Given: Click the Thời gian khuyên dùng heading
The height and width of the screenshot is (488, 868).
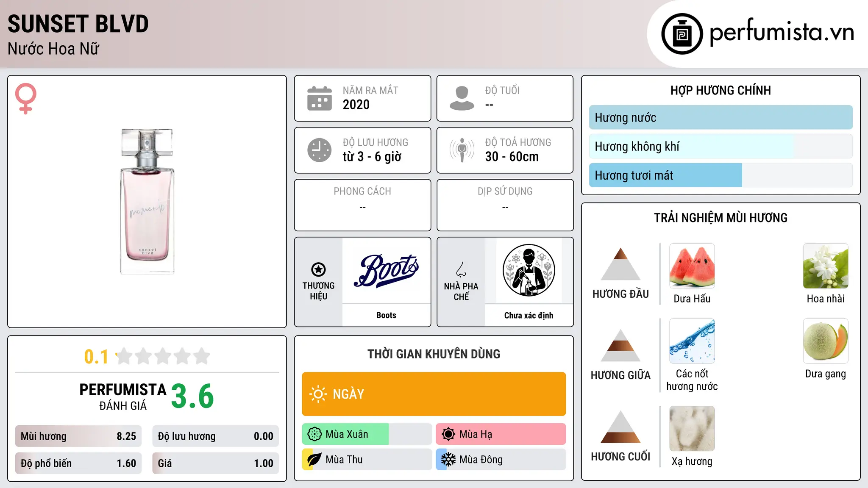Looking at the screenshot, I should click(434, 354).
